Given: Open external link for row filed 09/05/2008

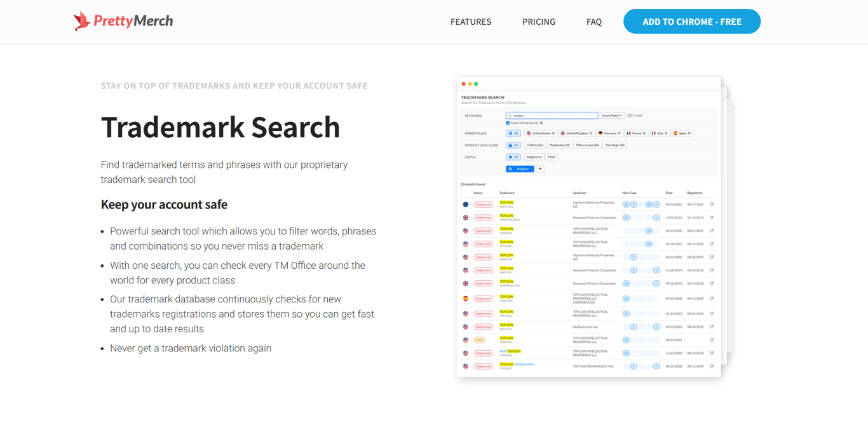Looking at the screenshot, I should pos(712,298).
